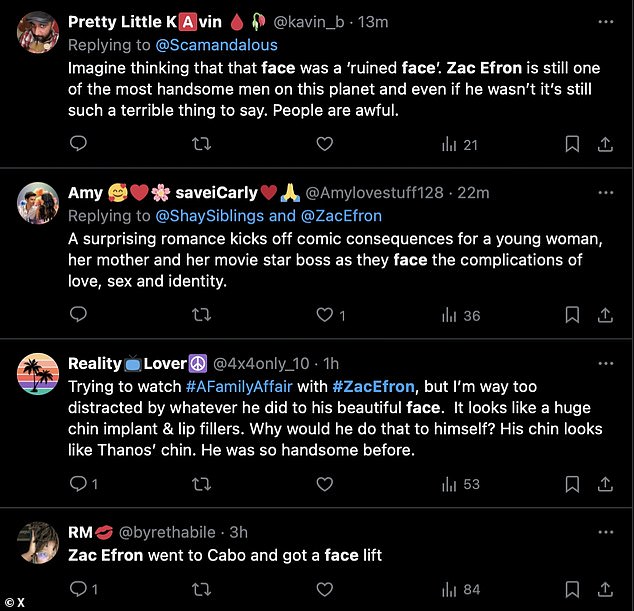
Task: Like Amy's tweet with 1 like
Action: pyautogui.click(x=330, y=315)
